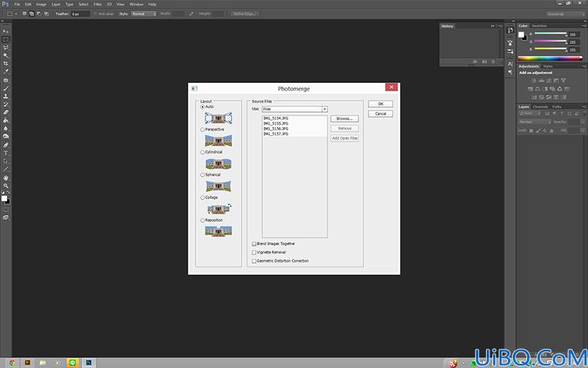Select the Collage layout option
The height and width of the screenshot is (368, 588).
(203, 198)
